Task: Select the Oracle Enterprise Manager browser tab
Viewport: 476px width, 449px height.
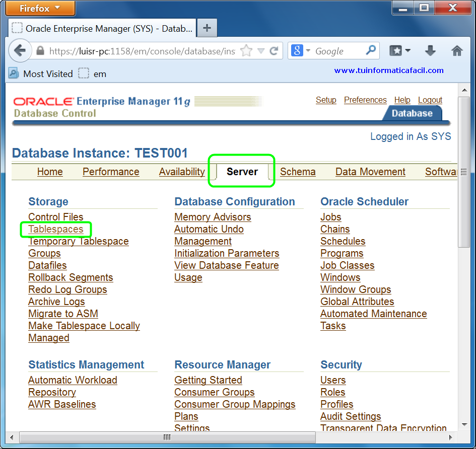Action: 102,28
